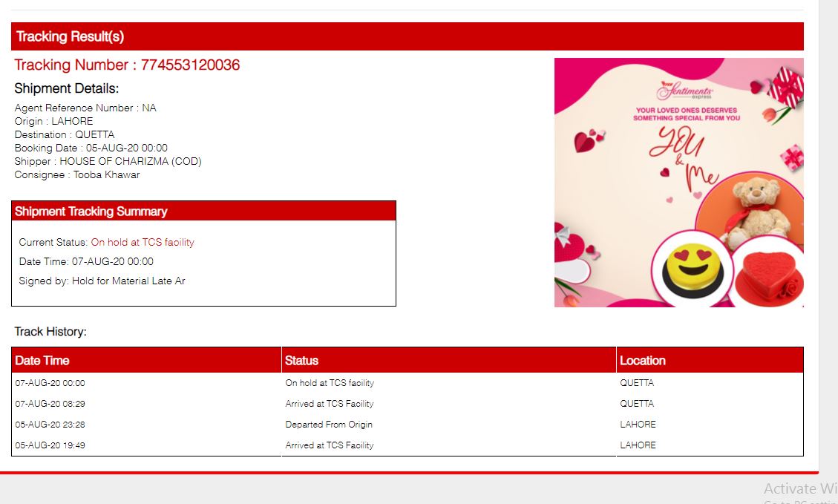Click the Tracking Result(s) header
Viewport: 838px width, 504px height.
pos(407,36)
